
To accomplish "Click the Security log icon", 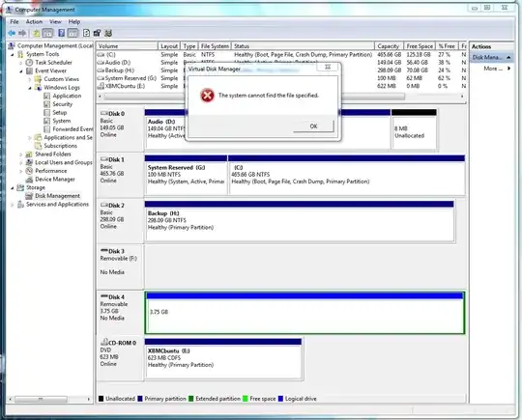I will pyautogui.click(x=47, y=104).
